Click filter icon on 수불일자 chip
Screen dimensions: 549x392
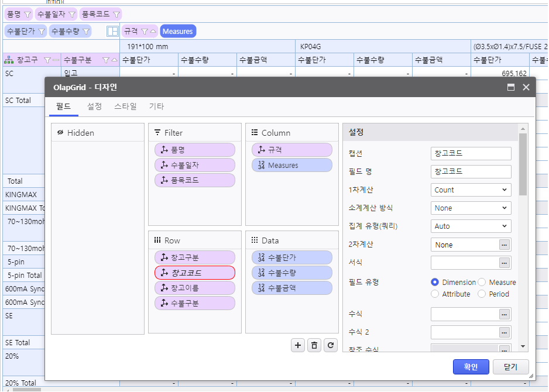[x=72, y=15]
